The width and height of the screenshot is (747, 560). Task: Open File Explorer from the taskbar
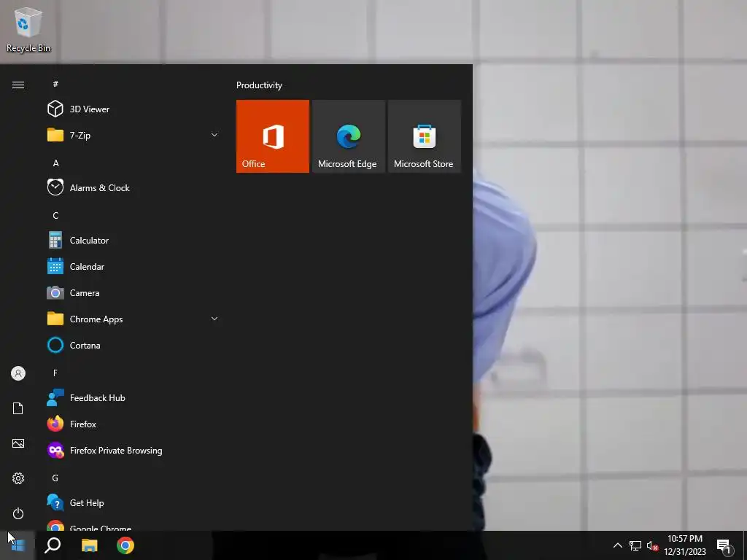pos(89,545)
